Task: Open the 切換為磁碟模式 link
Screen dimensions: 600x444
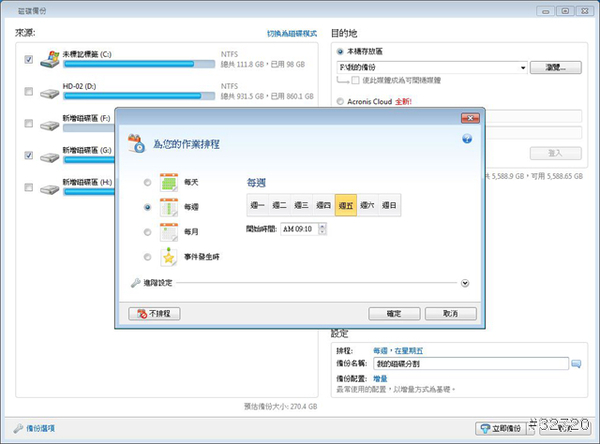Action: click(292, 34)
